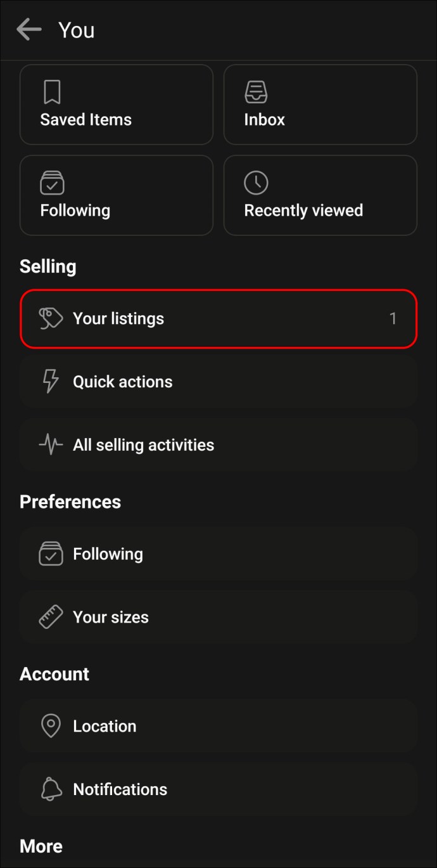Tap the Notifications bell icon

(x=51, y=789)
